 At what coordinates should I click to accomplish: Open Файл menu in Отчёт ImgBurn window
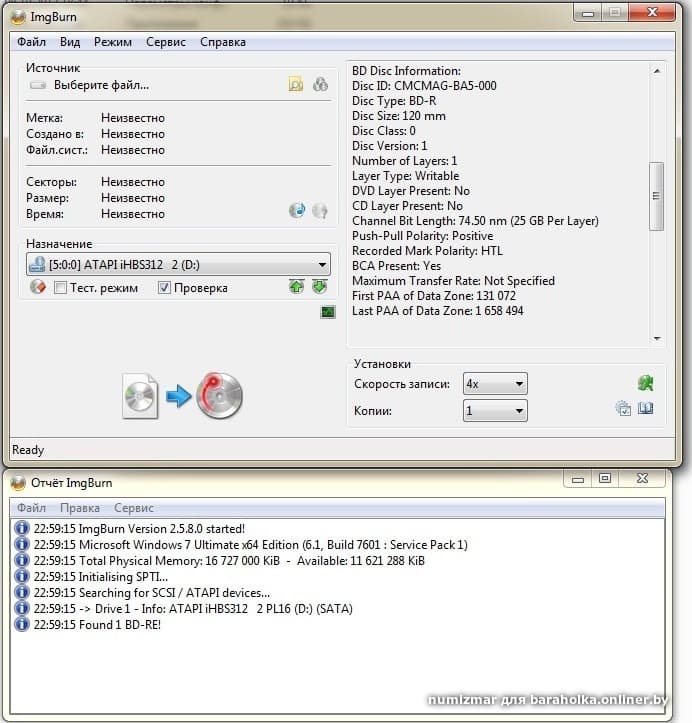pos(31,508)
